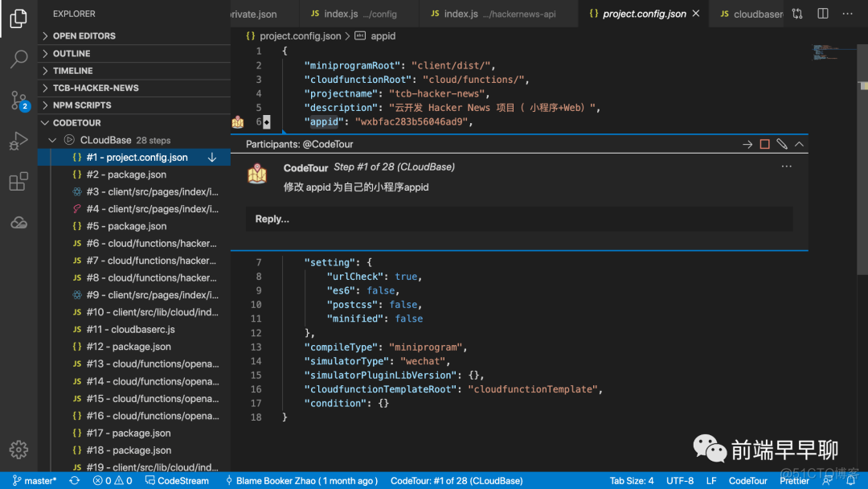
Task: Close the project.config.json tab
Action: coord(696,14)
